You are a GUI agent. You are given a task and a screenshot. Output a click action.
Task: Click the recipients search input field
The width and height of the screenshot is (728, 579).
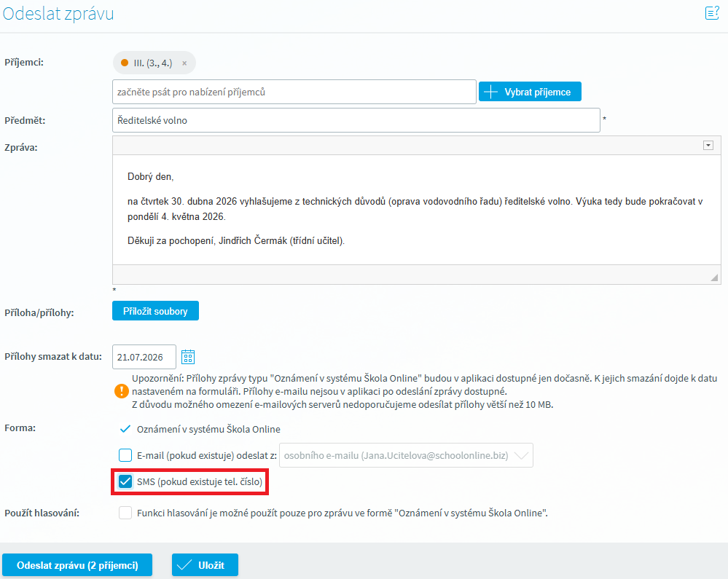pyautogui.click(x=294, y=92)
